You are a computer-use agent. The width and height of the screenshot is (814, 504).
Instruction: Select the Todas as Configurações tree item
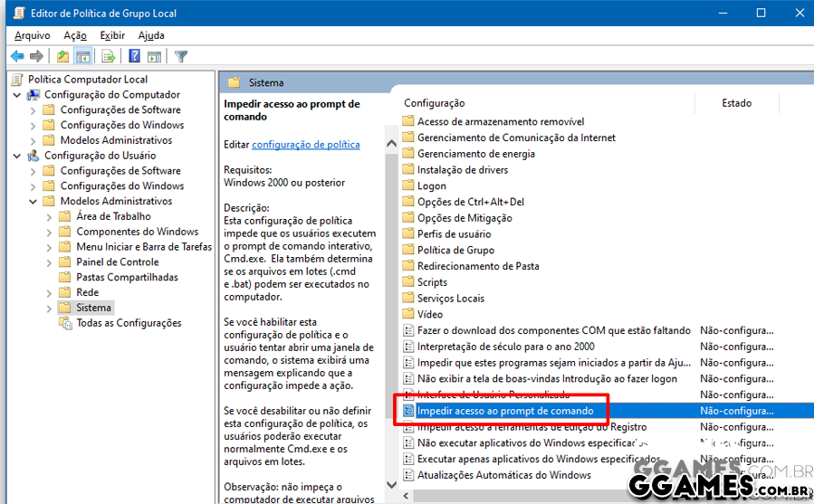click(x=128, y=323)
